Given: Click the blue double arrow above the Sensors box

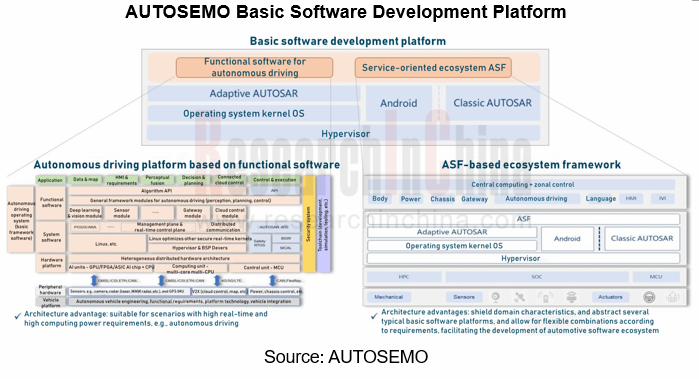Looking at the screenshot, I should tap(94, 280).
